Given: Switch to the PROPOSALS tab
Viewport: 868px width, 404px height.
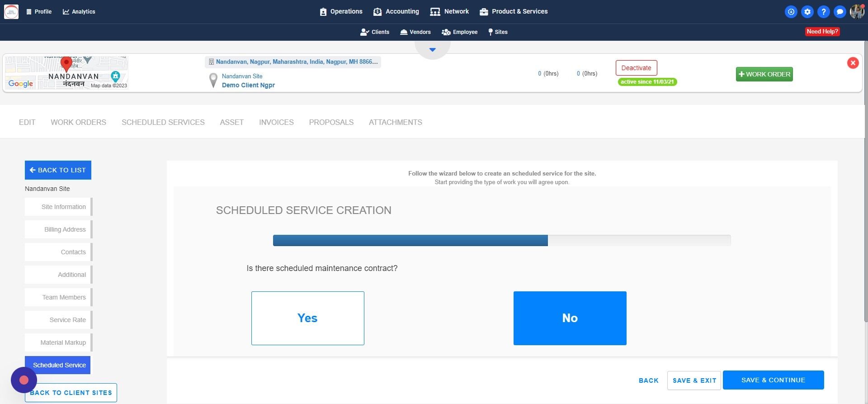Looking at the screenshot, I should pyautogui.click(x=331, y=122).
